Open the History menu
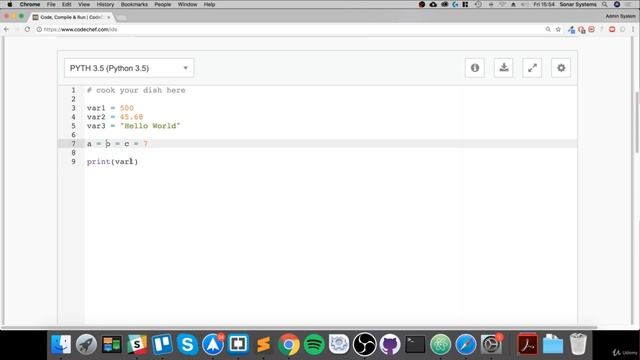The width and height of the screenshot is (640, 360). (x=105, y=4)
